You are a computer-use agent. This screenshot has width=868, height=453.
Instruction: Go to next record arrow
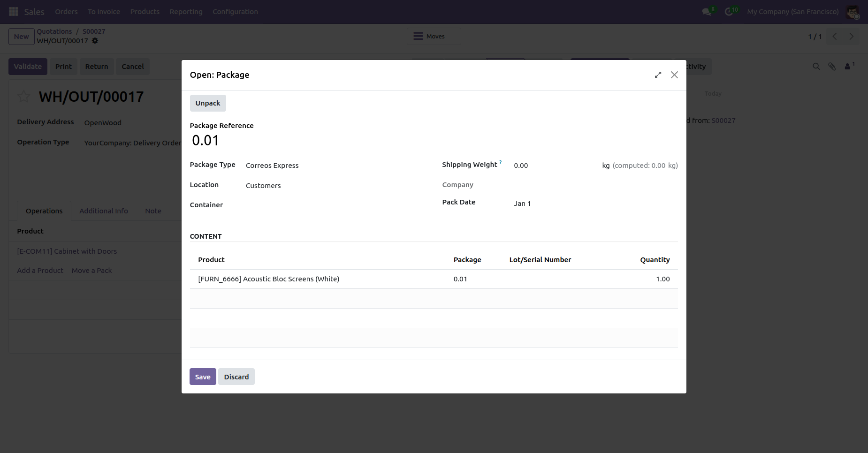click(851, 37)
